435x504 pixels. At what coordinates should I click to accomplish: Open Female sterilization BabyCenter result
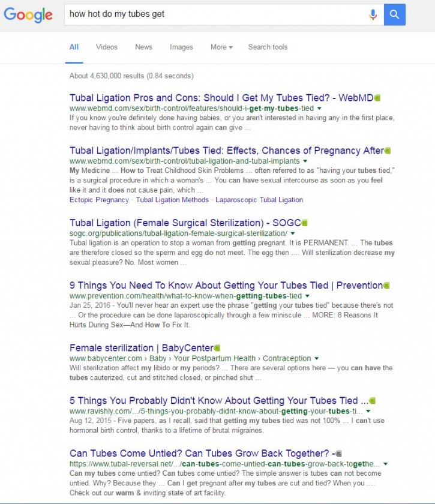[142, 348]
